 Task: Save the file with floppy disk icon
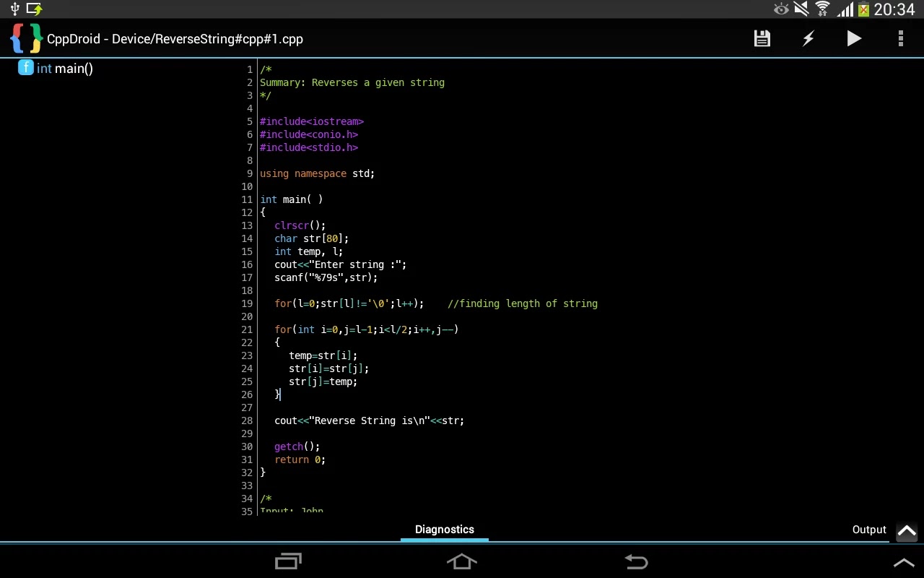coord(762,38)
